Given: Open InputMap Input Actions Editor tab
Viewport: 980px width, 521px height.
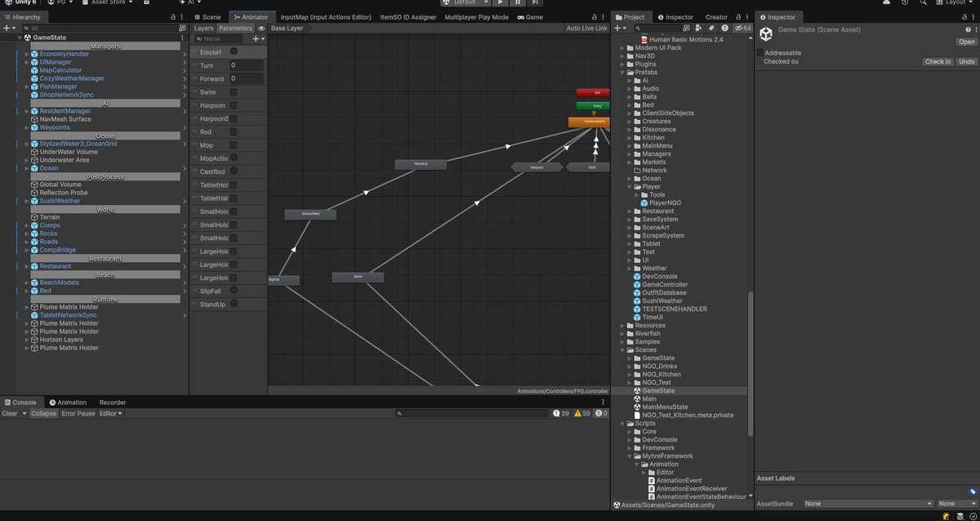Looking at the screenshot, I should coord(326,16).
